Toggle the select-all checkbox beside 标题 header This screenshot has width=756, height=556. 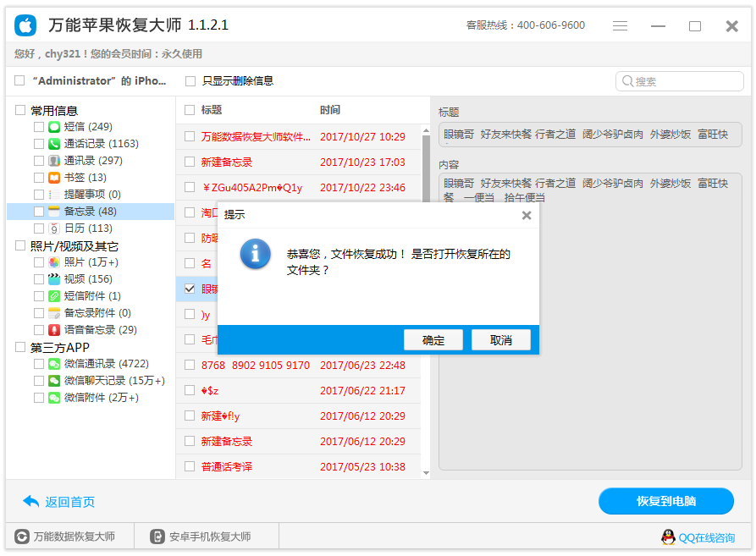[x=190, y=110]
